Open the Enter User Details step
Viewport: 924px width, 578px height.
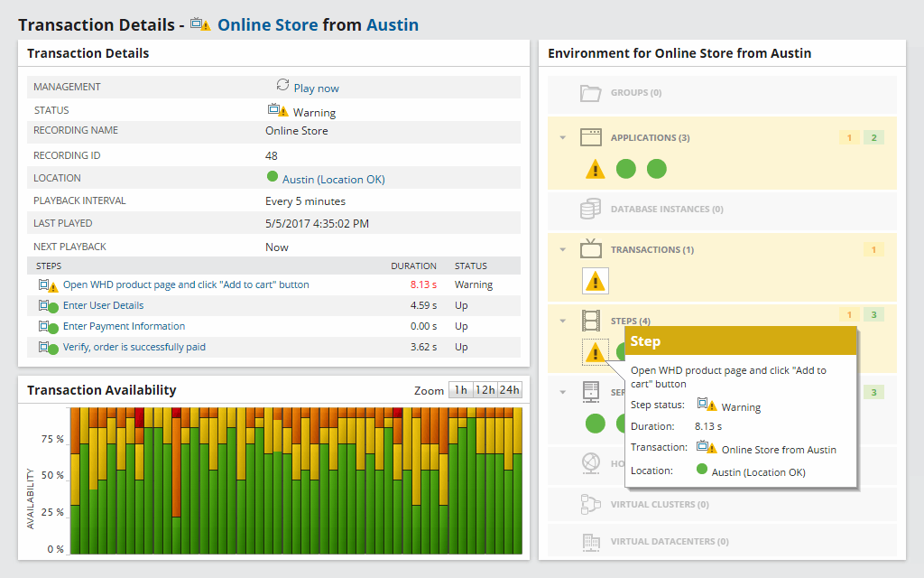coord(103,305)
